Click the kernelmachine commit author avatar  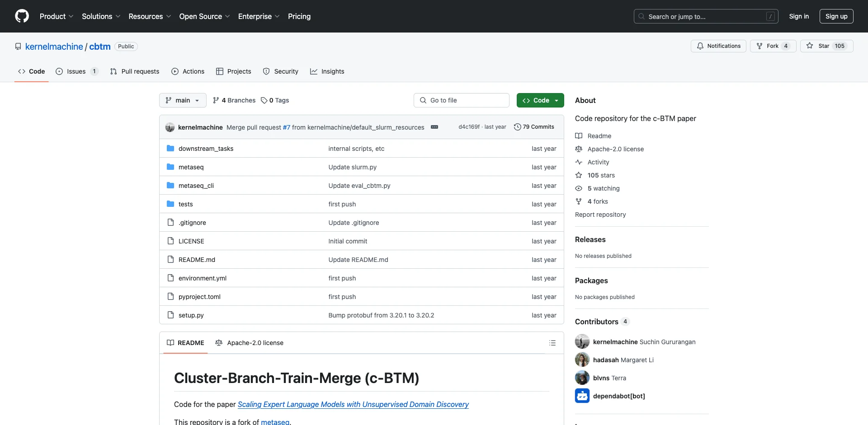point(170,127)
